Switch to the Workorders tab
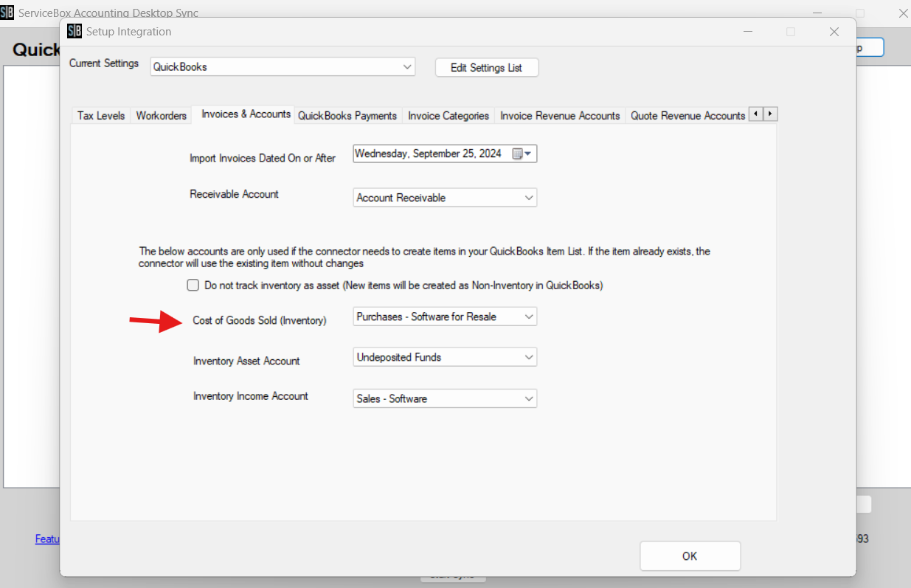This screenshot has height=588, width=911. pyautogui.click(x=161, y=116)
